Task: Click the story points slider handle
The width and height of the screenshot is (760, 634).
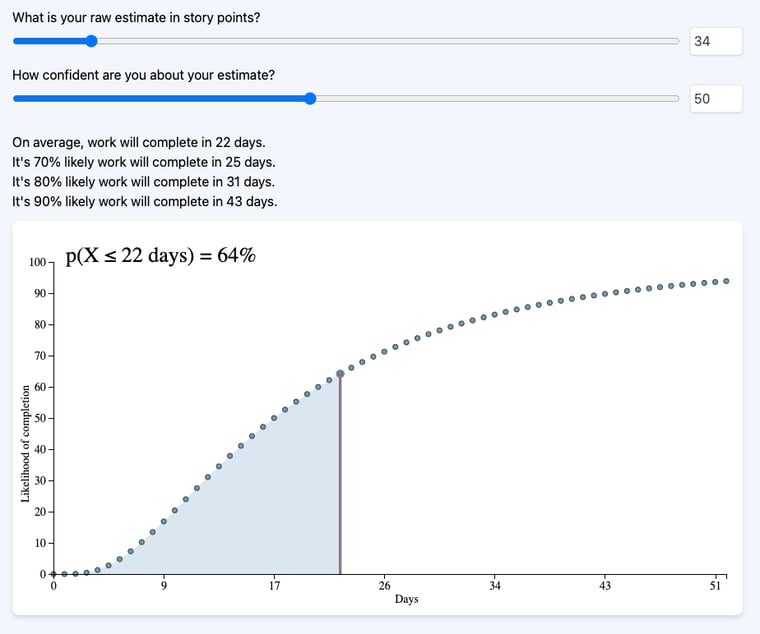Action: point(91,41)
